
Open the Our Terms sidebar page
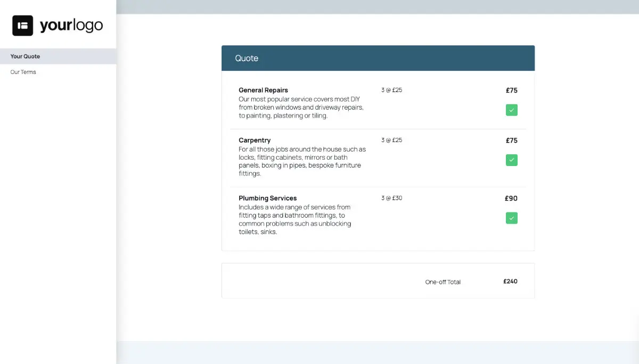(x=23, y=72)
